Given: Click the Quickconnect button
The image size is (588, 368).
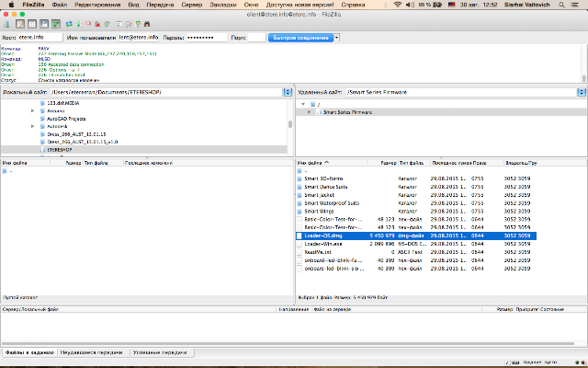Looking at the screenshot, I should (300, 38).
